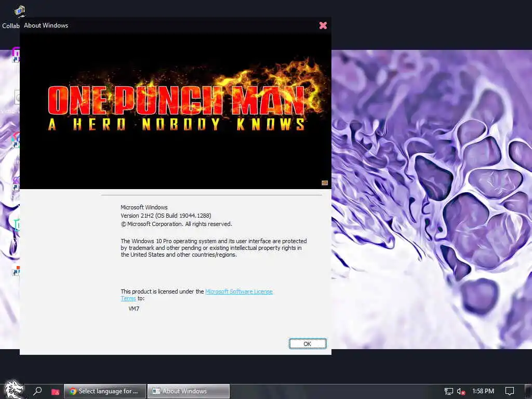Open the taskbar search magnifier
This screenshot has height=399, width=532.
point(37,391)
